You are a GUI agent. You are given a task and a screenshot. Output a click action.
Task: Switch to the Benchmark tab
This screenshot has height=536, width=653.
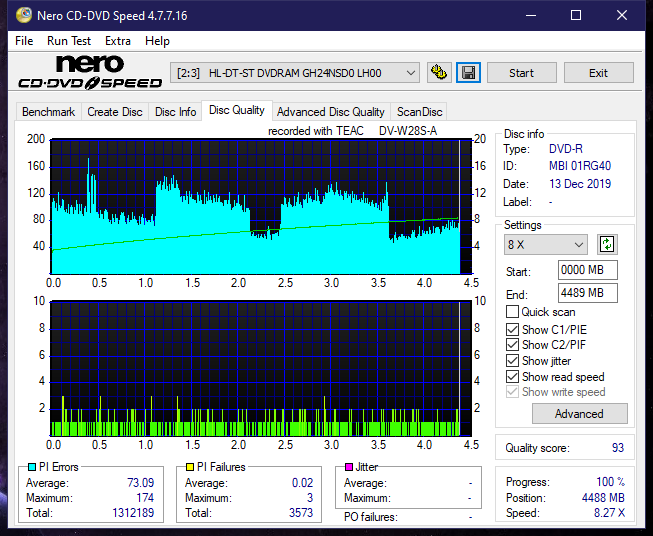tap(49, 112)
